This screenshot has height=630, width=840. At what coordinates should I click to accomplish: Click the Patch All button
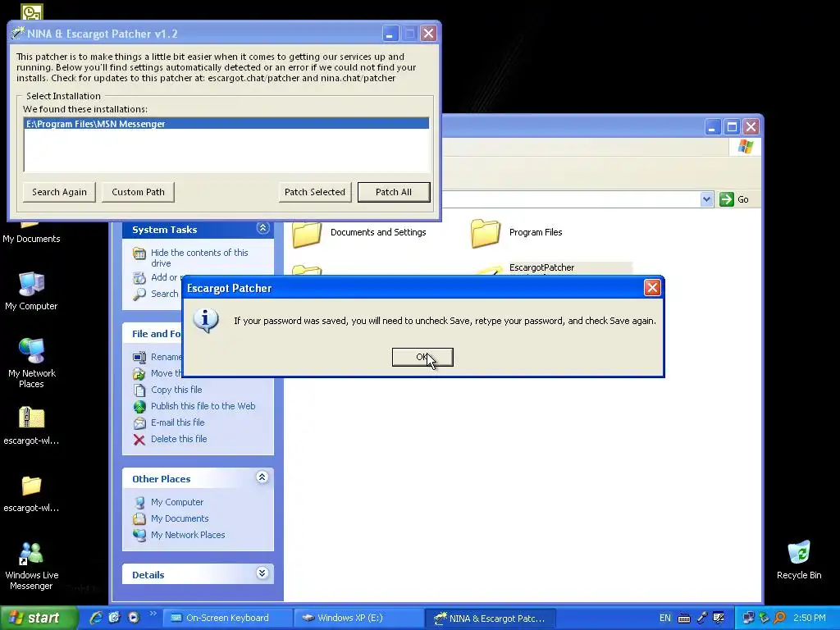click(394, 192)
